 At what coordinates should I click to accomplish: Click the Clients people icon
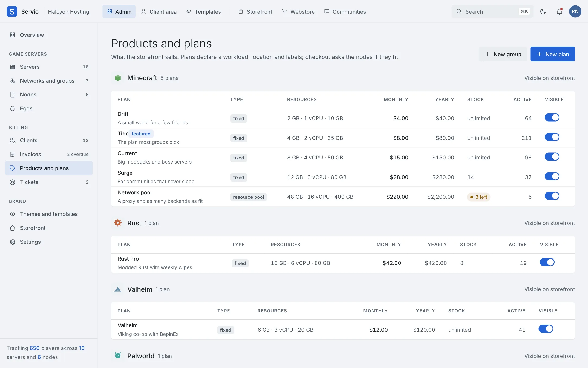coord(13,140)
